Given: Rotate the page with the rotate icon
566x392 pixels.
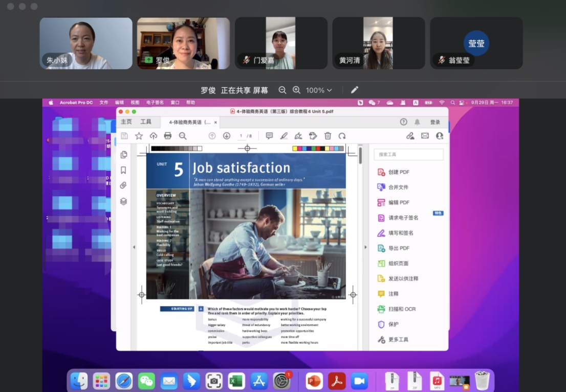Looking at the screenshot, I should [342, 136].
